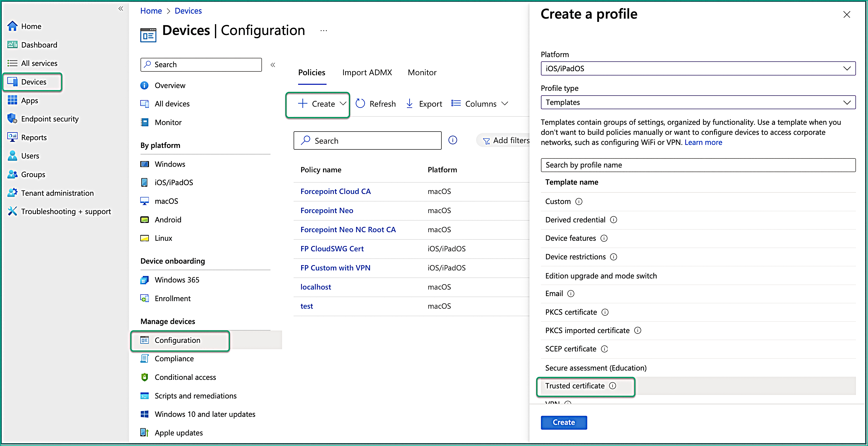Click the Search by profile name field
This screenshot has width=868, height=446.
[698, 165]
